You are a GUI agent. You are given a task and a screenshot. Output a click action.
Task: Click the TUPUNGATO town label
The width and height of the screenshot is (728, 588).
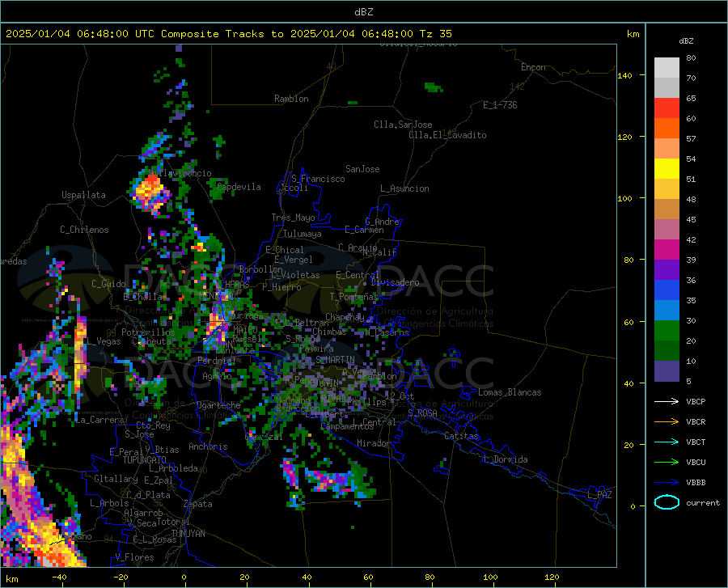(145, 460)
